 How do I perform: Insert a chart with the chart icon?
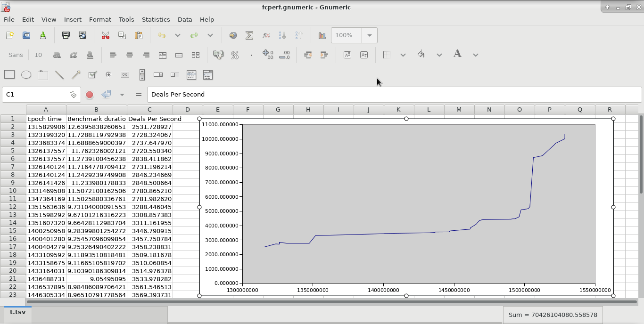322,35
